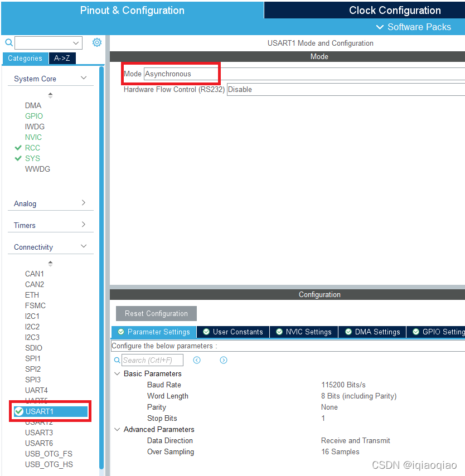
Task: Click the green check beside RCC
Action: [18, 148]
